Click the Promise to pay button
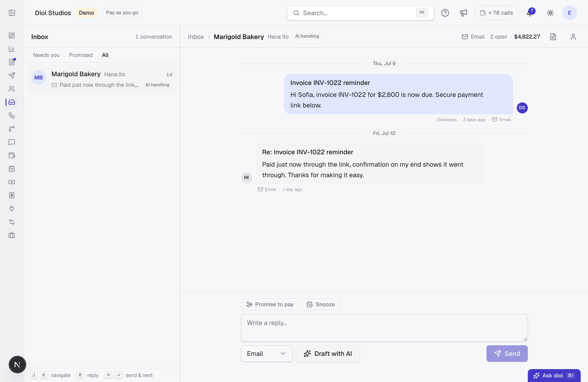 (270, 304)
